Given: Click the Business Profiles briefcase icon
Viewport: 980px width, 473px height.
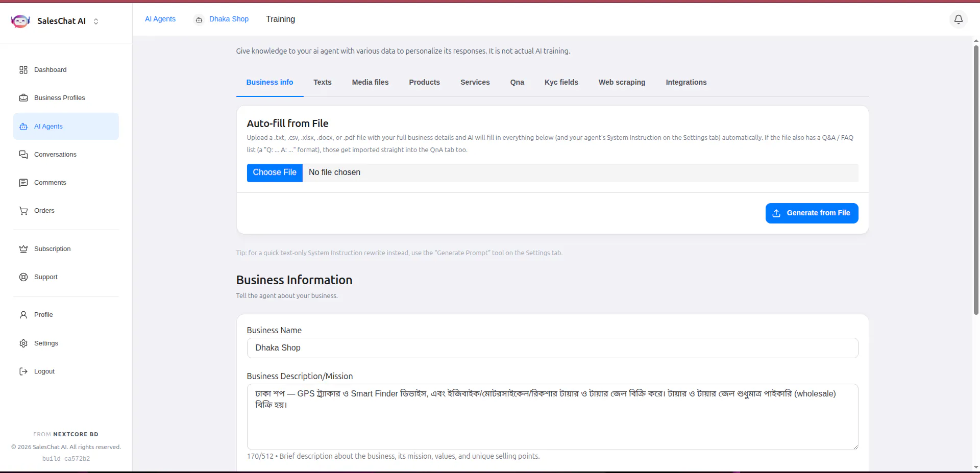Looking at the screenshot, I should click(x=23, y=98).
